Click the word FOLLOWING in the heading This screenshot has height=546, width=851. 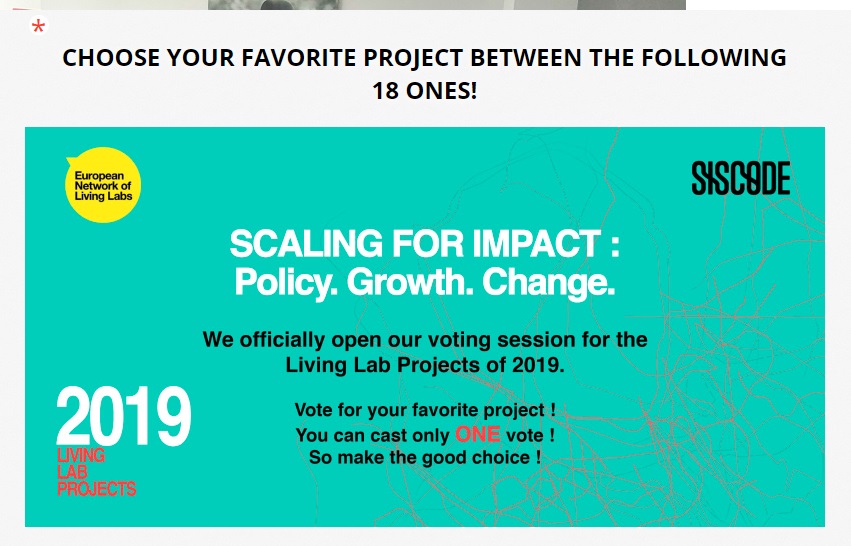[x=721, y=58]
